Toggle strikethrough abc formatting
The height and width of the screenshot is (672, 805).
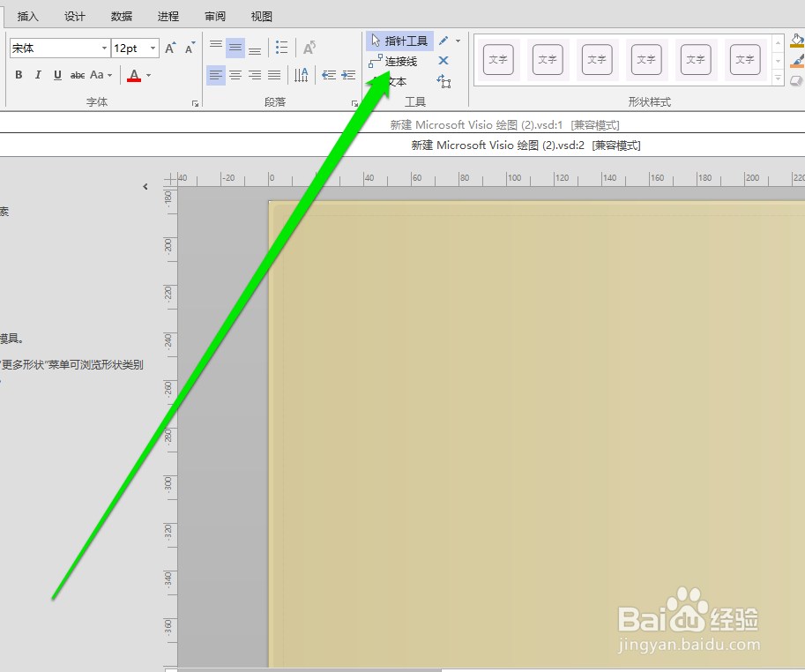click(78, 75)
